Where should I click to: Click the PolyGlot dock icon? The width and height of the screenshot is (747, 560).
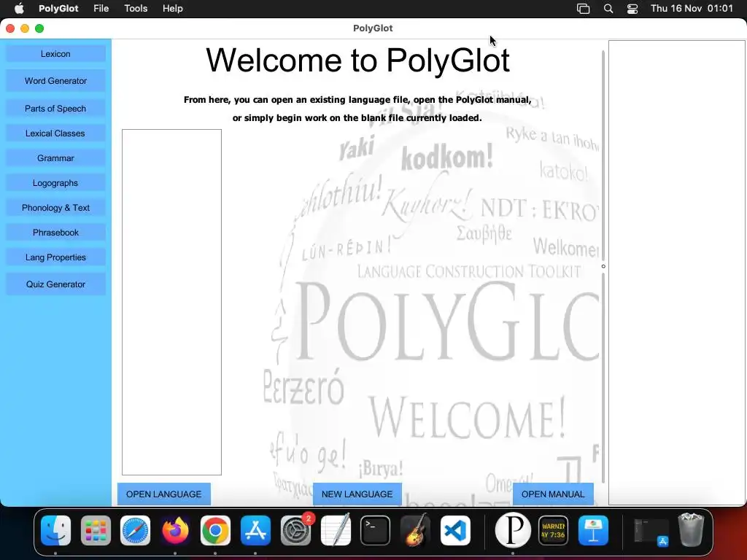click(513, 531)
